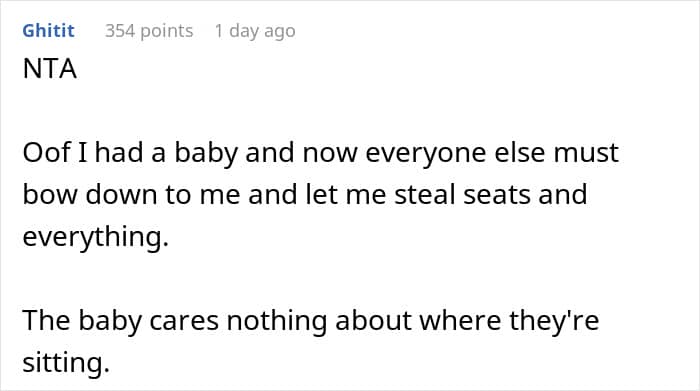Click the phrase steal seats

coord(462,195)
